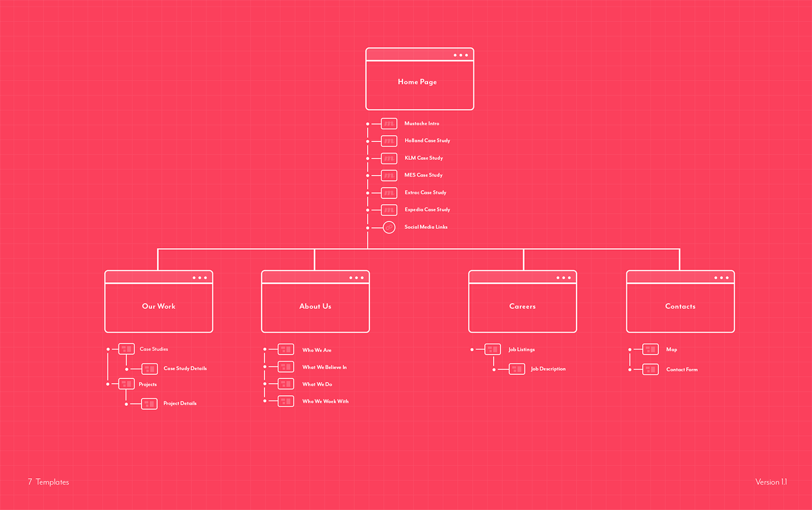Click the Job Description template icon

pos(517,369)
